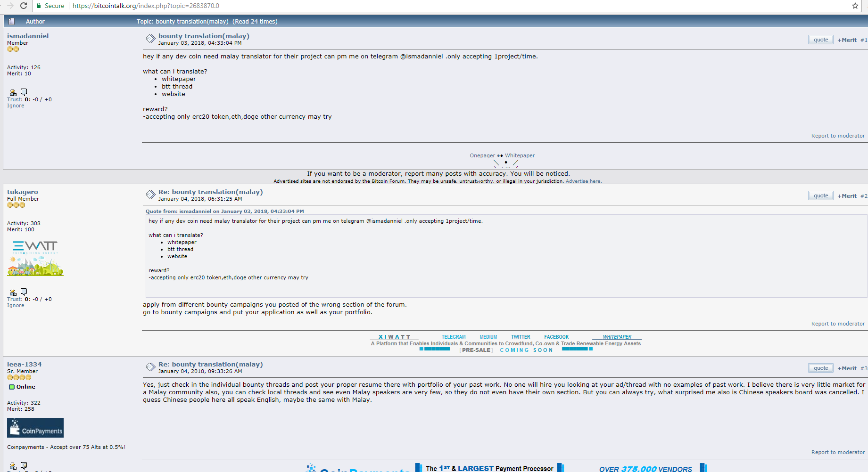Viewport: 868px width, 472px height.
Task: Send personal message to tukagero icon
Action: coord(24,292)
